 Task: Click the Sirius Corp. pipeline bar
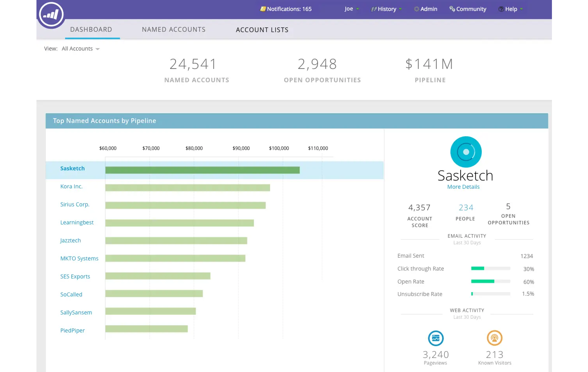click(185, 205)
